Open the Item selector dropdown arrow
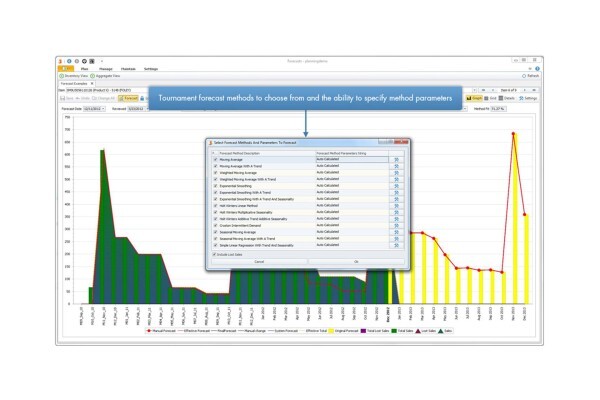The image size is (600, 400). pos(474,90)
